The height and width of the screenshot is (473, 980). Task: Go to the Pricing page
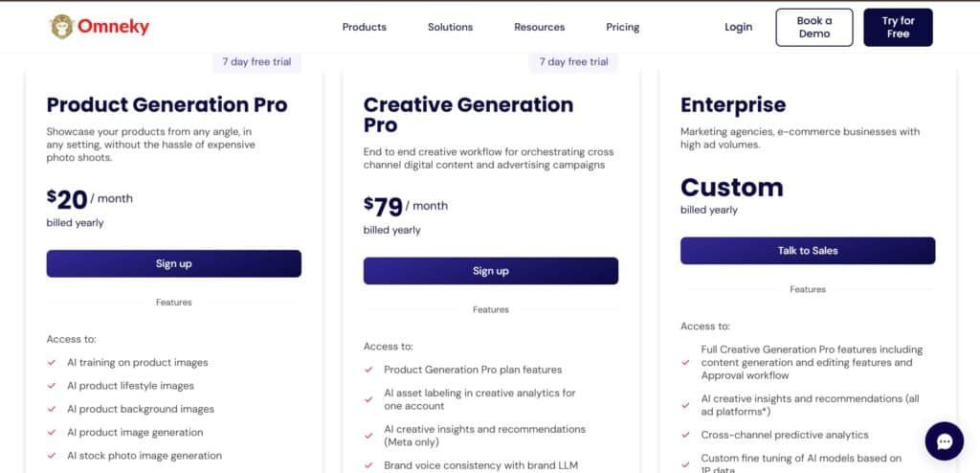[x=622, y=27]
